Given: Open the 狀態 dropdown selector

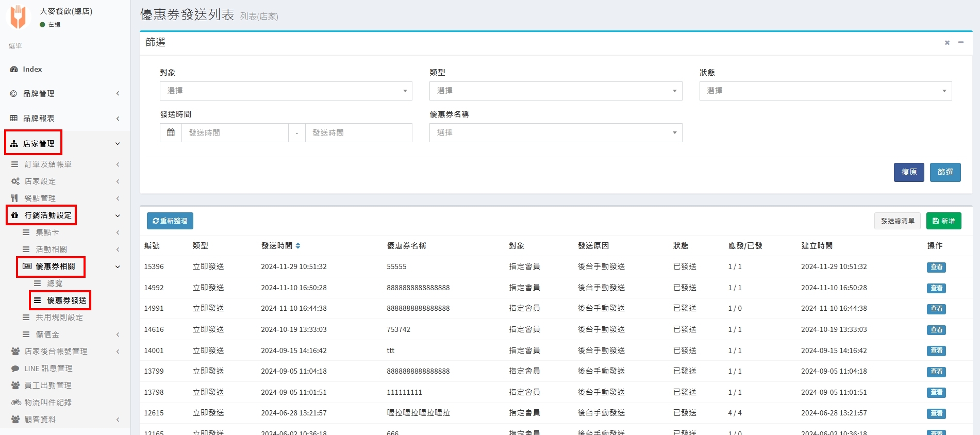Looking at the screenshot, I should [825, 91].
